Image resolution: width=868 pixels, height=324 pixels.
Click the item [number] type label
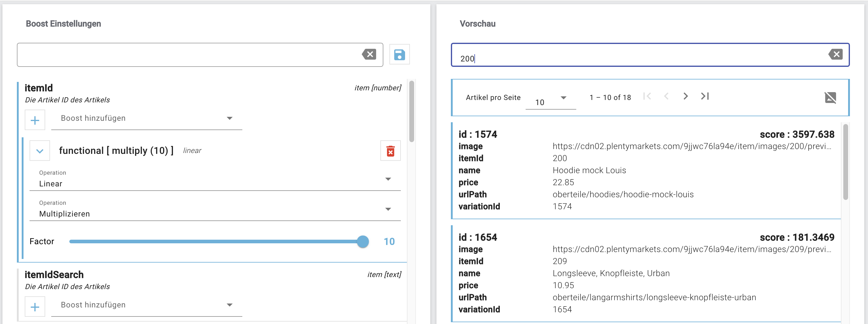click(377, 88)
